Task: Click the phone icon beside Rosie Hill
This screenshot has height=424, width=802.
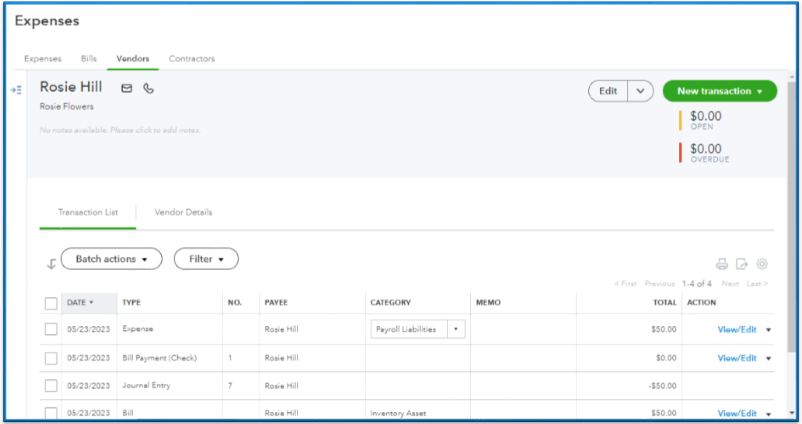Action: (x=149, y=88)
